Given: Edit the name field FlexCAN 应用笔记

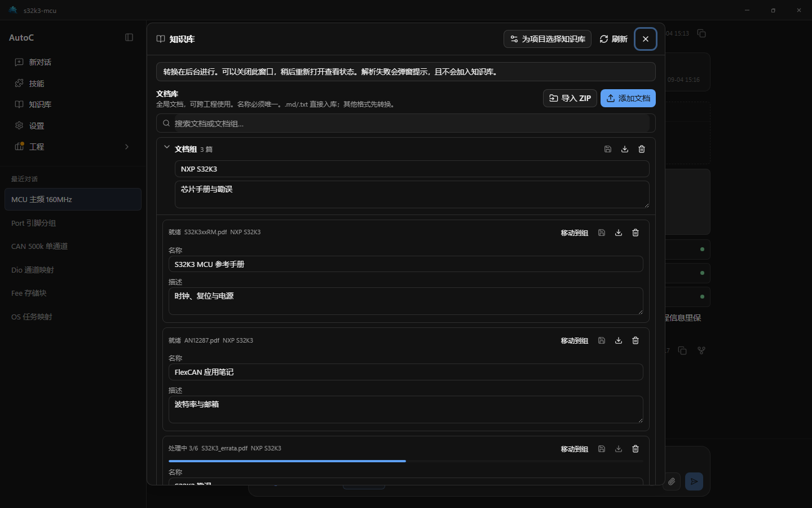Looking at the screenshot, I should 406,372.
